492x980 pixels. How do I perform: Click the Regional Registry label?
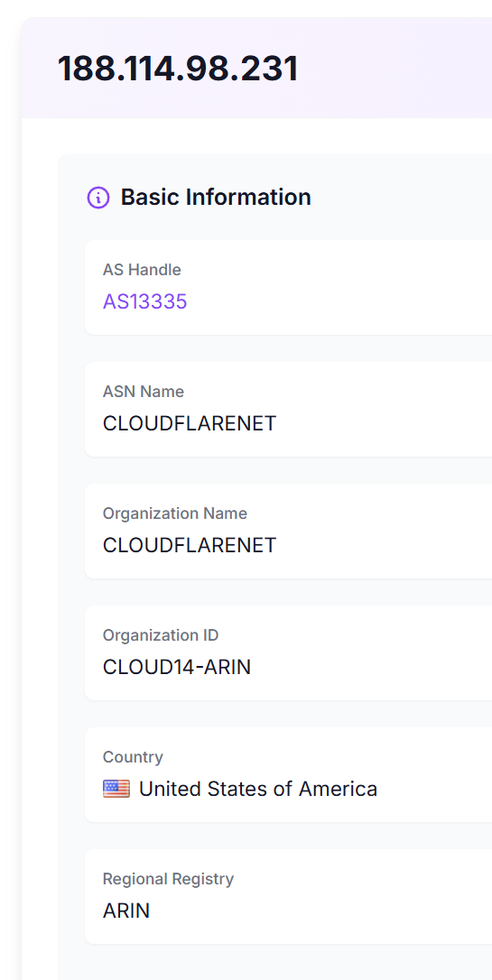pyautogui.click(x=168, y=879)
